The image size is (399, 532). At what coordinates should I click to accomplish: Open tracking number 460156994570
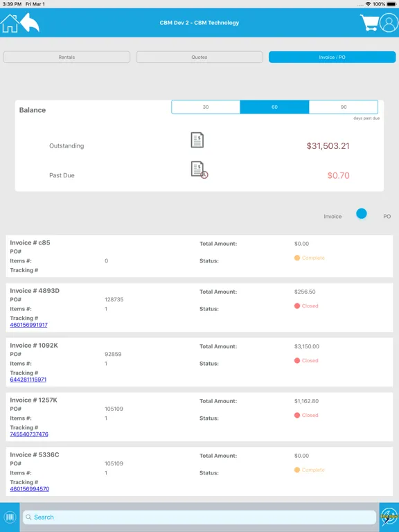[x=30, y=488]
